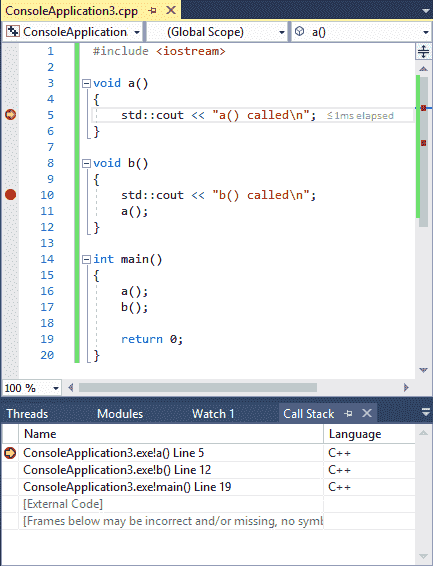Toggle current breakpoint on line 5

tap(10, 115)
